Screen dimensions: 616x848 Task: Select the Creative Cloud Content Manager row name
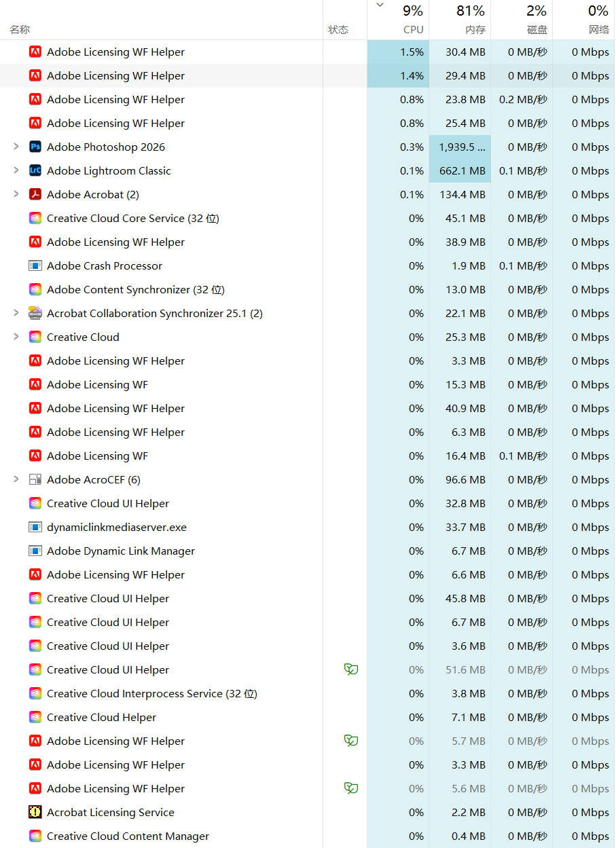click(x=128, y=836)
